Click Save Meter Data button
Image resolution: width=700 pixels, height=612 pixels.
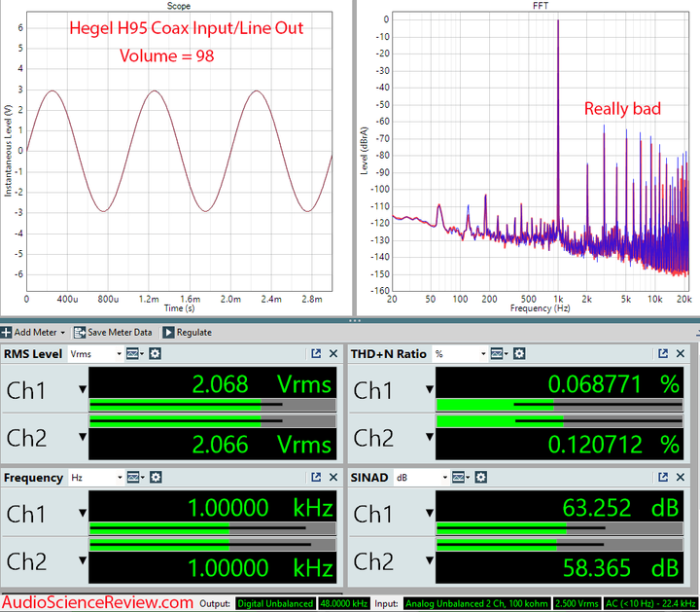(113, 333)
